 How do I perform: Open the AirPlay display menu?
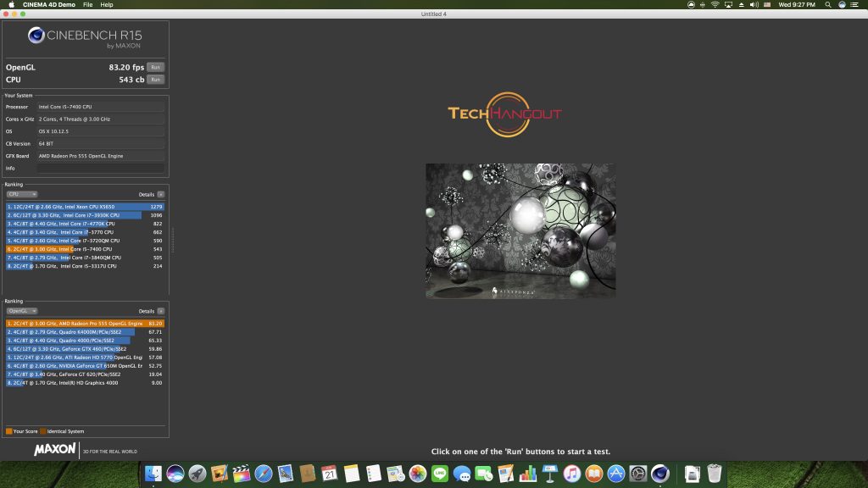tap(728, 4)
